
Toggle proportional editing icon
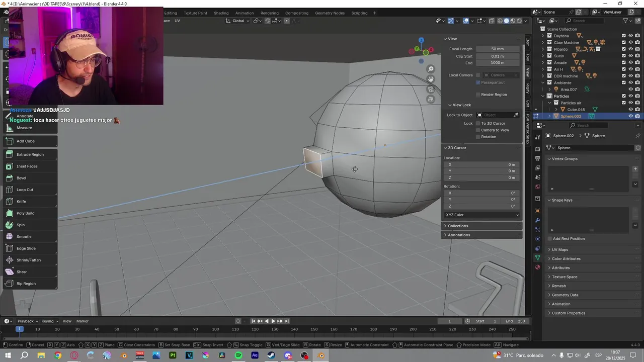click(287, 21)
